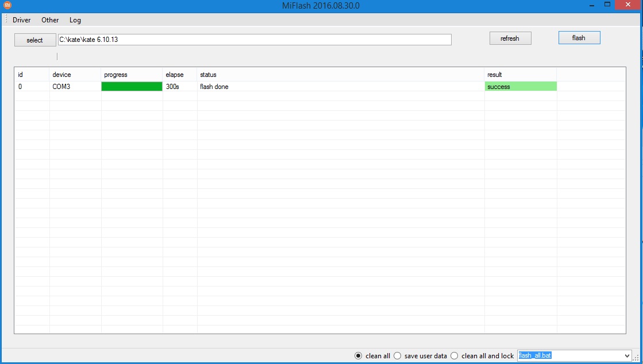This screenshot has height=364, width=643.
Task: Click the ROM path field showing C:\kate\kate 6.10.13
Action: click(254, 40)
